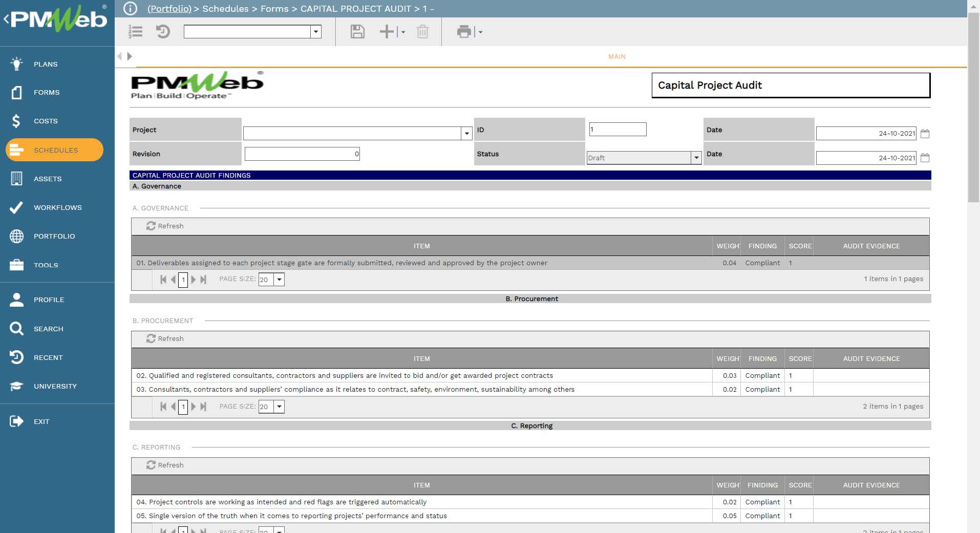The width and height of the screenshot is (980, 533).
Task: Click the Exit door icon
Action: pyautogui.click(x=16, y=421)
